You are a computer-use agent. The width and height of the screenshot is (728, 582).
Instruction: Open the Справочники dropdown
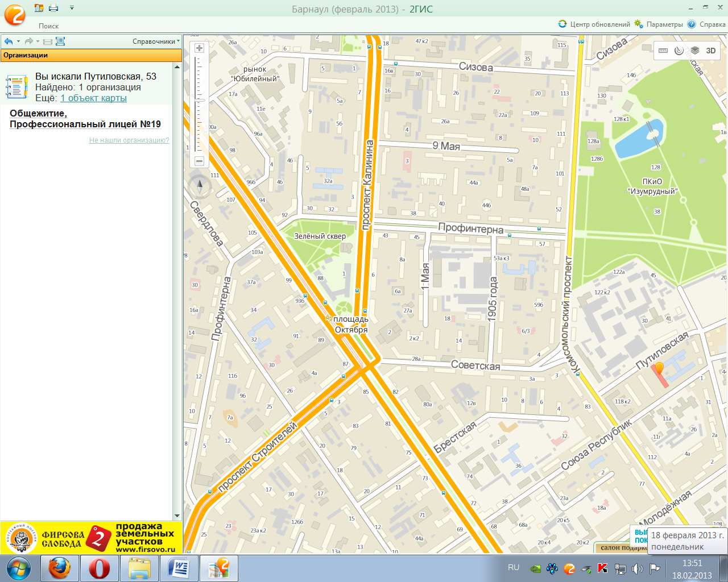(156, 41)
